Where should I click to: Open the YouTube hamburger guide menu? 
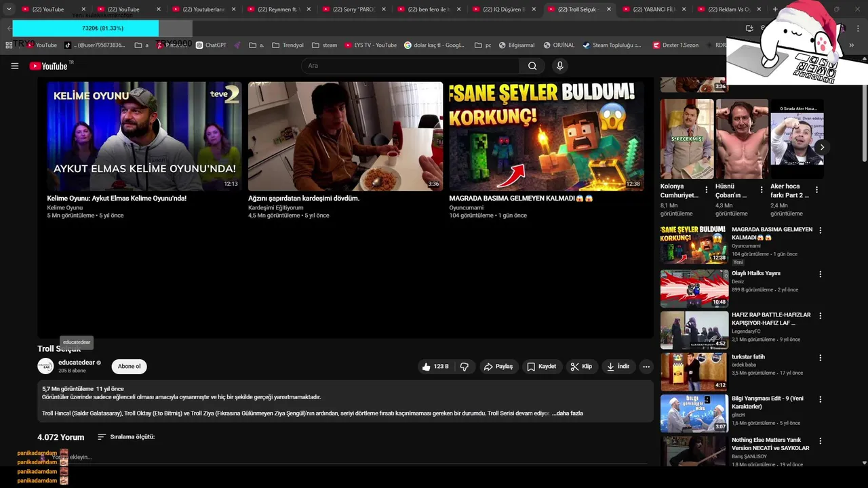coord(14,66)
